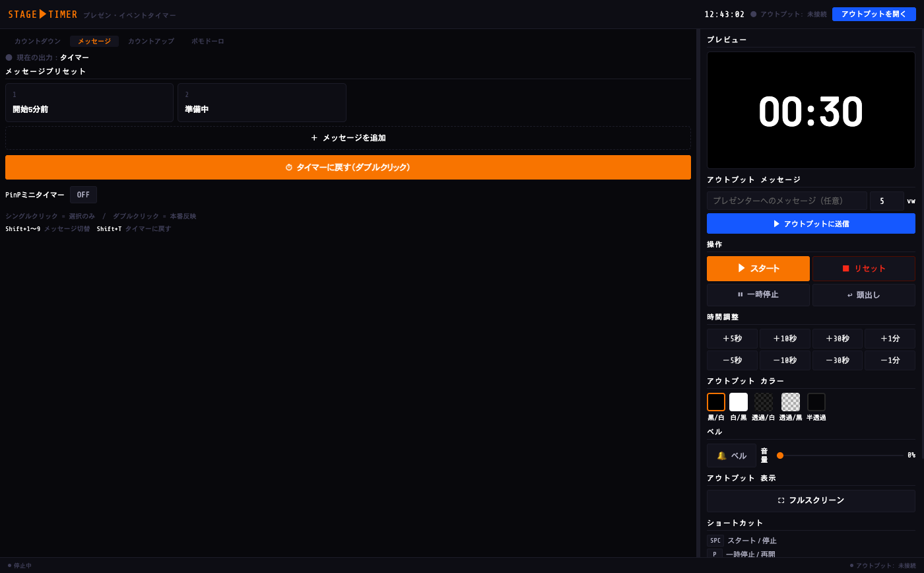Click the 停止中 status in the footer

(20, 566)
